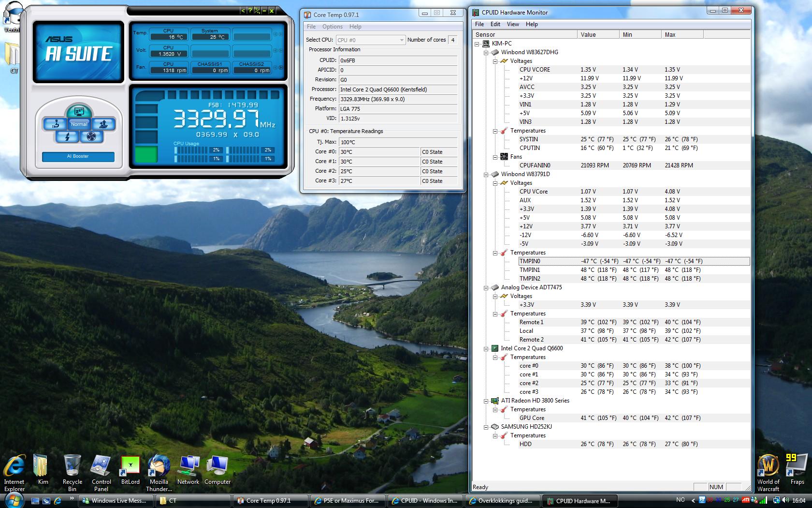
Task: Collapse the Intel Core 2 Quad Q6600 node
Action: [486, 348]
